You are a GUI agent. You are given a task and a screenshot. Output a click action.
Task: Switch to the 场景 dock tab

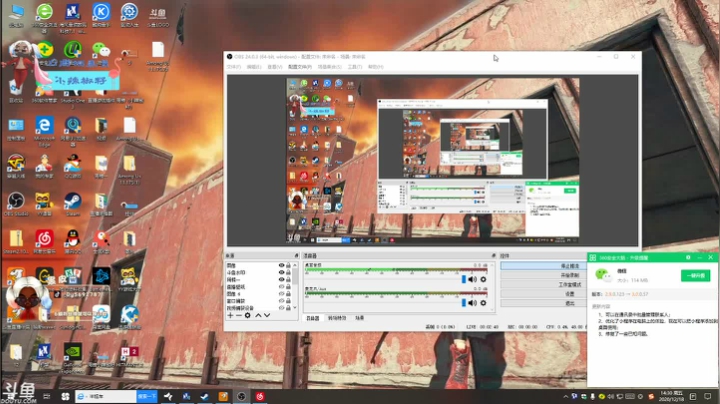[x=360, y=318]
